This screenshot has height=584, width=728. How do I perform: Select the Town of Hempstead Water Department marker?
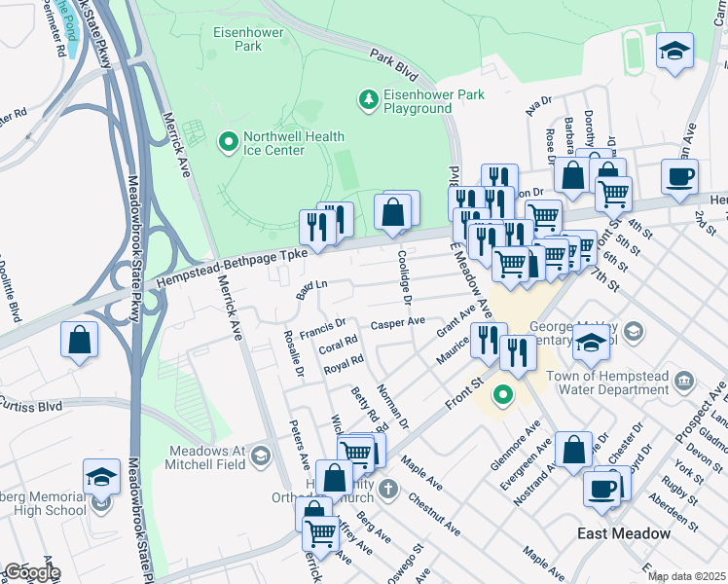(x=684, y=380)
